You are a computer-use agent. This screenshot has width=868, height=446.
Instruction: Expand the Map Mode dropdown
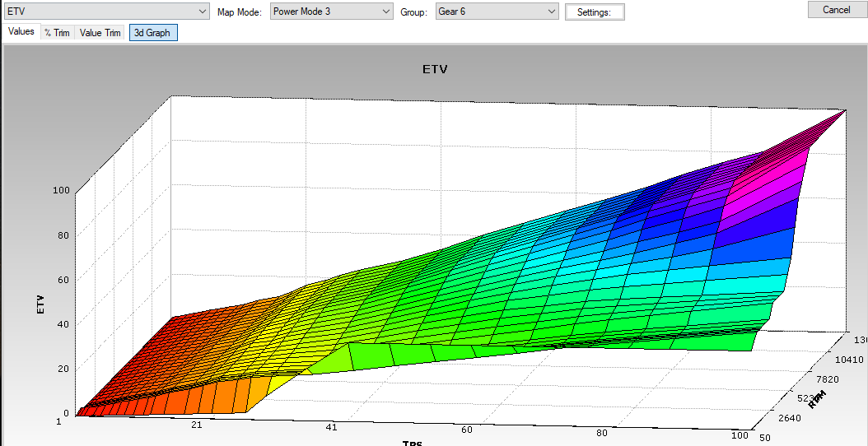tap(332, 12)
